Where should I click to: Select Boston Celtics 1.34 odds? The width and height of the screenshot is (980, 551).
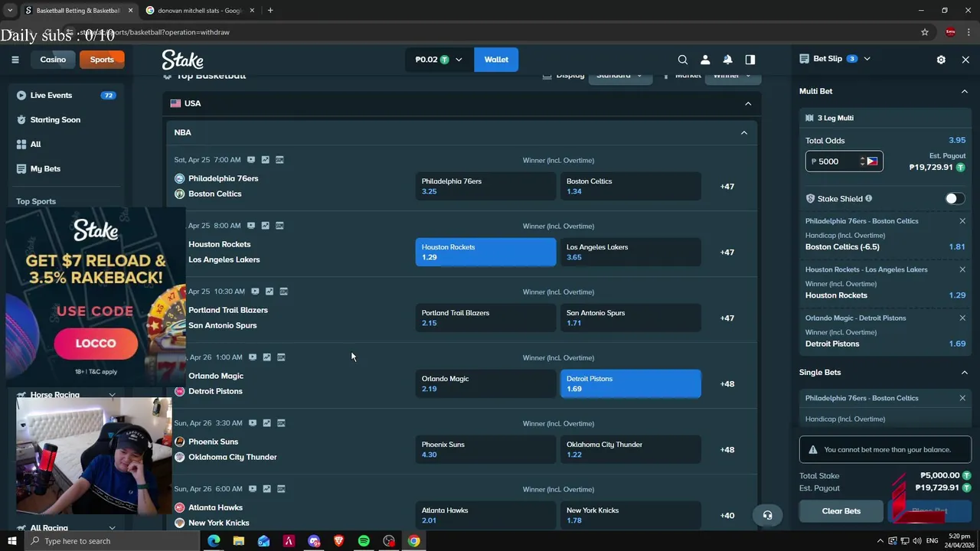pos(631,186)
